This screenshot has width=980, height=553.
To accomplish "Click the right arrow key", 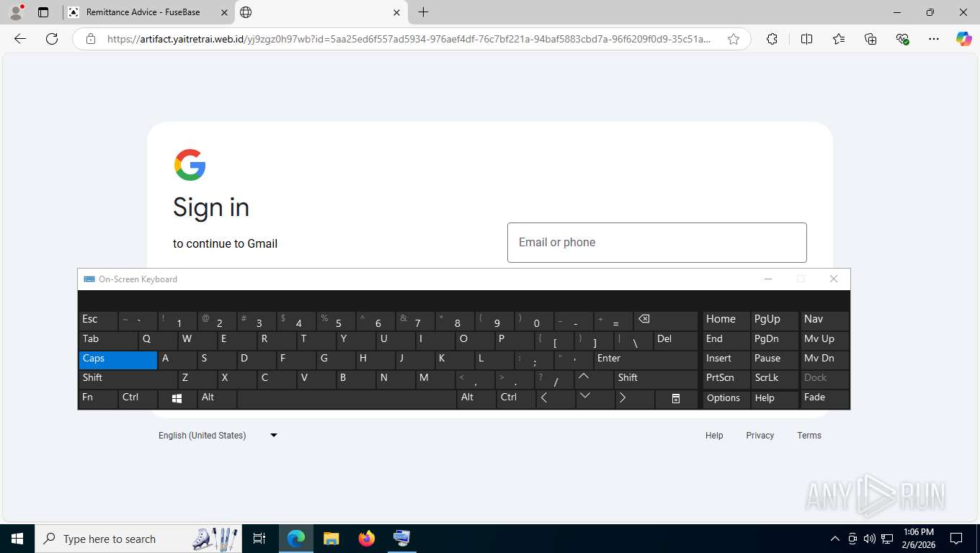I will coord(635,398).
